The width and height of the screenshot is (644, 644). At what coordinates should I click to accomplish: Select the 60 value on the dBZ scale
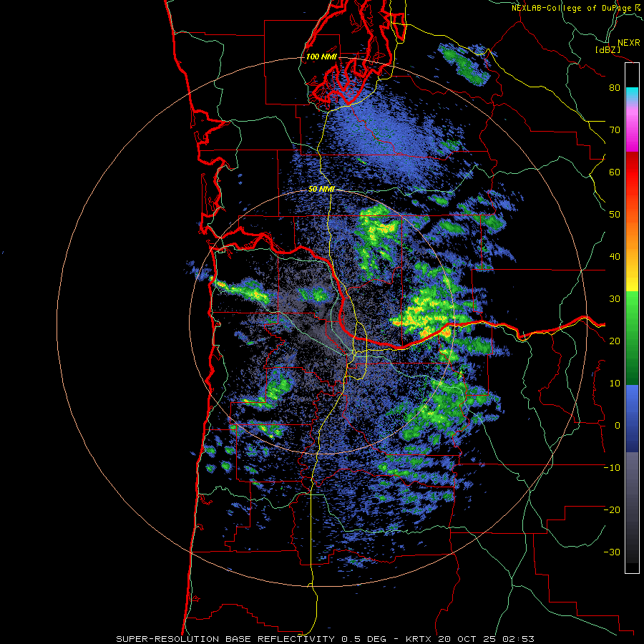615,172
